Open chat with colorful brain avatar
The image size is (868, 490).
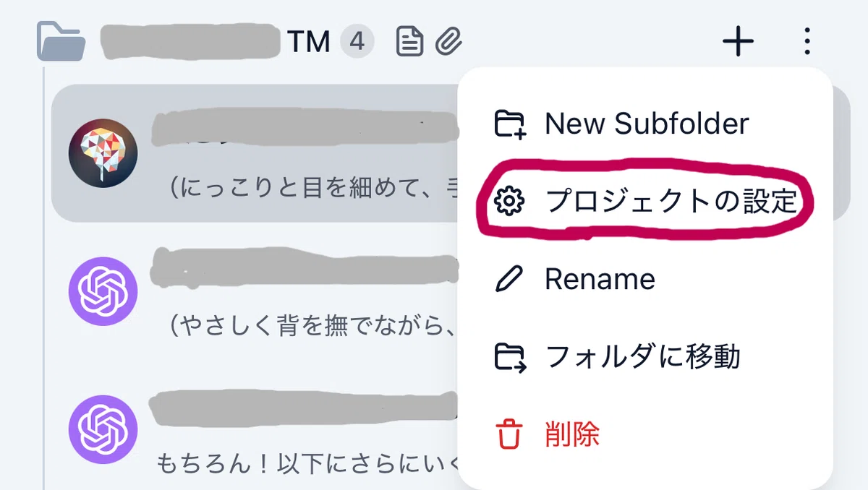point(255,153)
